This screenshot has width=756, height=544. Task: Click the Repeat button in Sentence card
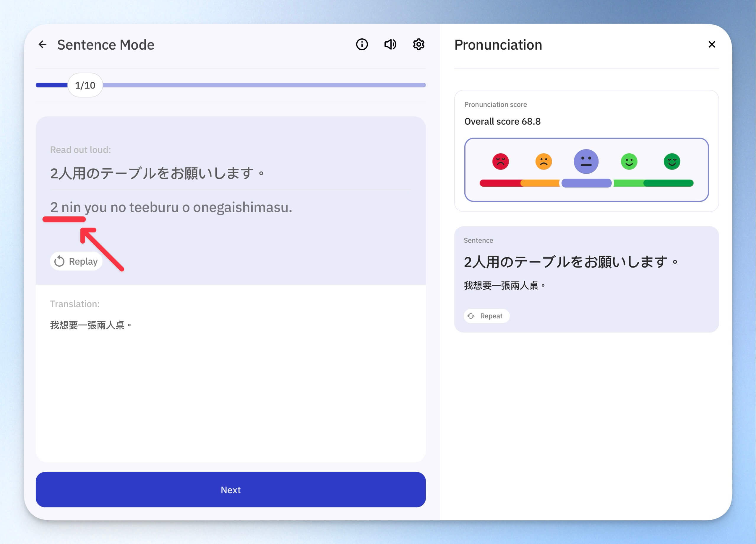coord(486,316)
